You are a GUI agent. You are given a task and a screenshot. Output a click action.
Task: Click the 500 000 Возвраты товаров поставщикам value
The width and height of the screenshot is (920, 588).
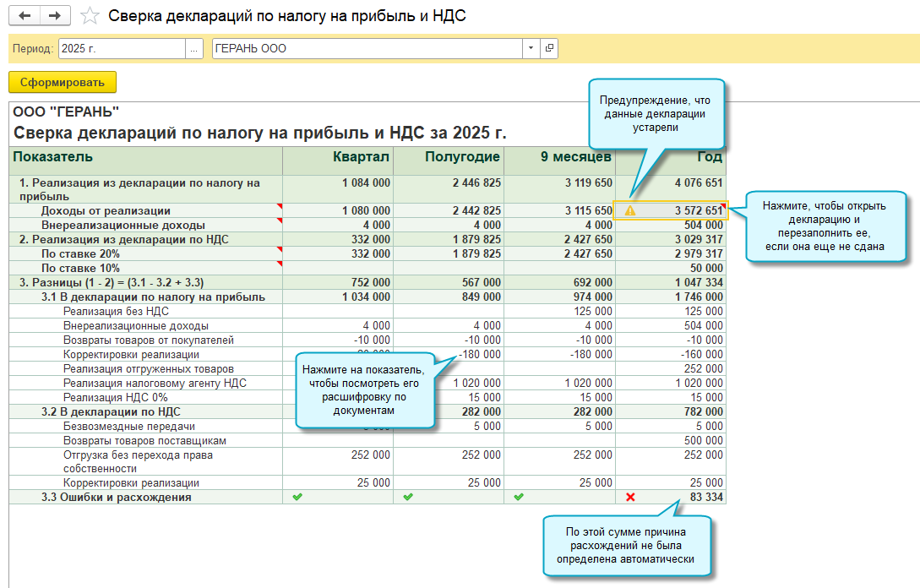702,441
